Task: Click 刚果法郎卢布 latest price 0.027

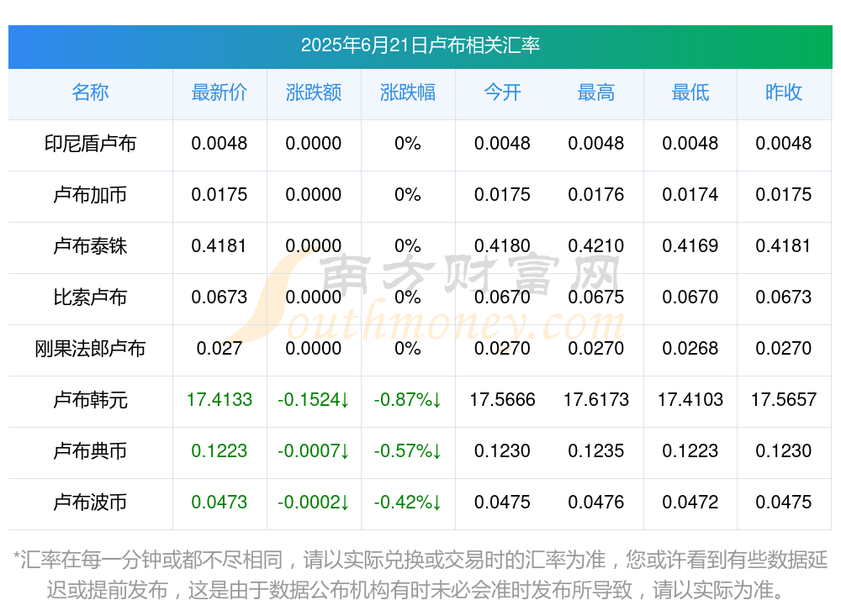Action: click(x=220, y=349)
